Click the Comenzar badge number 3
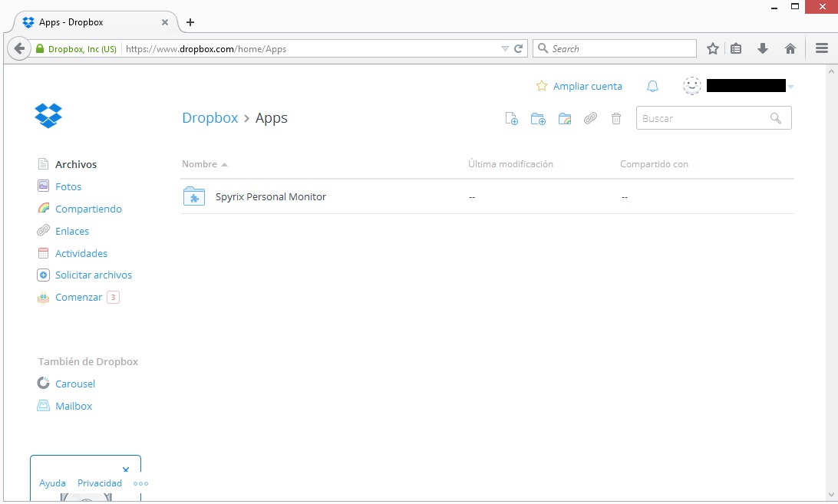Image resolution: width=838 pixels, height=504 pixels. (113, 297)
